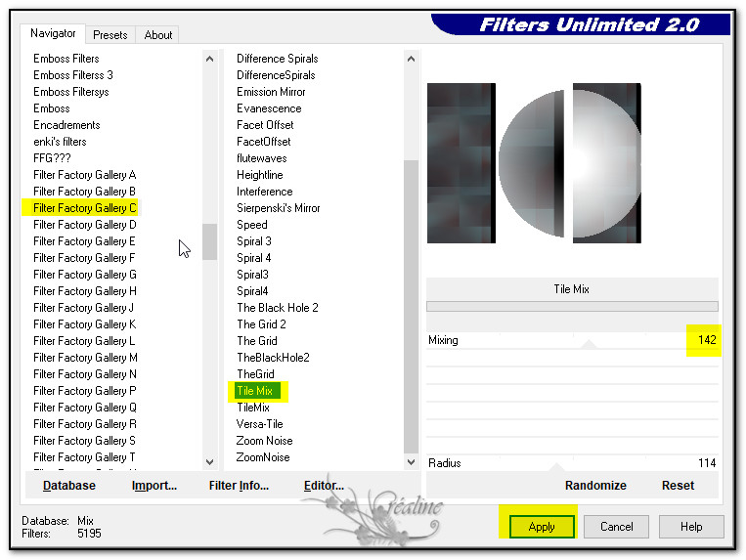Select the FFG??? category
This screenshot has width=746, height=560.
click(52, 158)
